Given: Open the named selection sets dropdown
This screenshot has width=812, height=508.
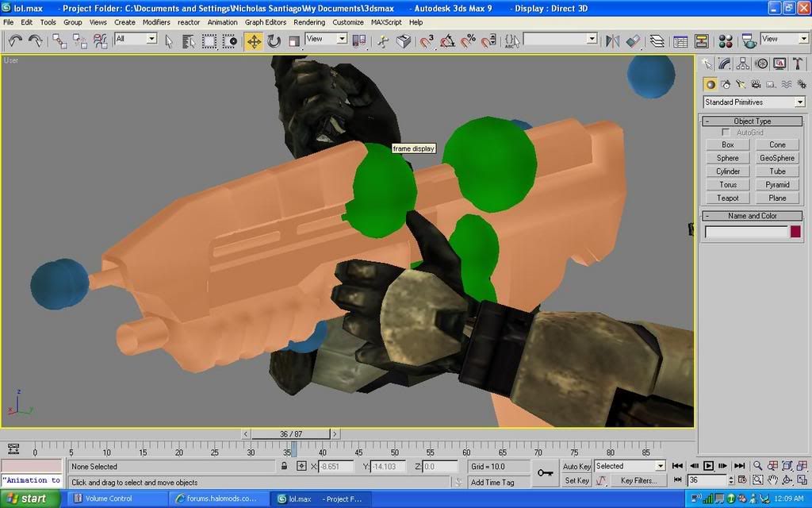Looking at the screenshot, I should (x=561, y=38).
